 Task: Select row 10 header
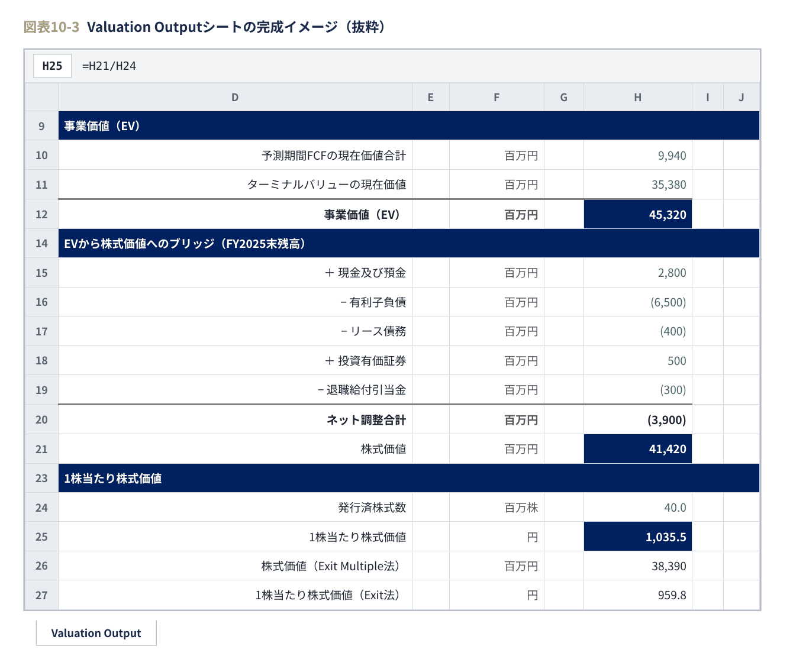coord(41,155)
